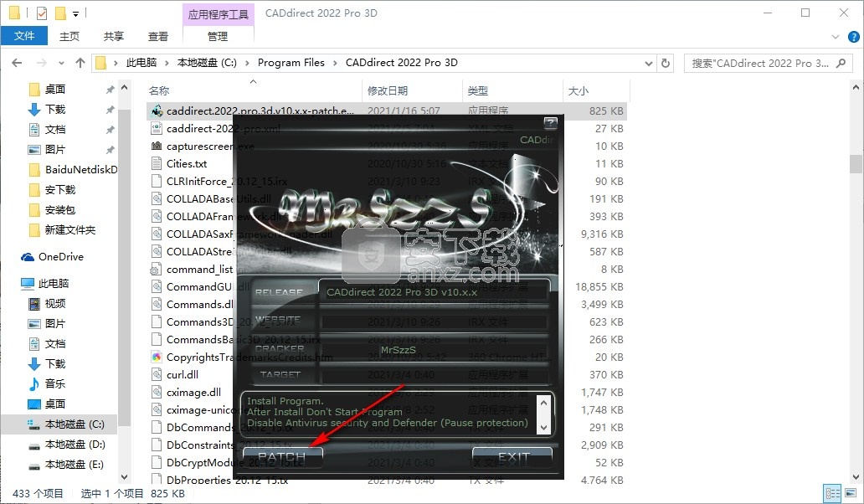Sort by the 修改日期 column header
Screen dimensions: 864x504
[x=388, y=91]
